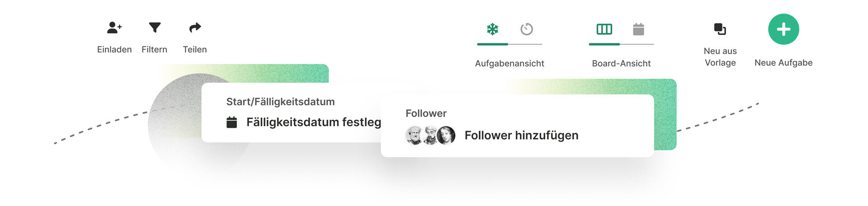The image size is (868, 206).
Task: Click the third follower avatar
Action: (x=446, y=136)
